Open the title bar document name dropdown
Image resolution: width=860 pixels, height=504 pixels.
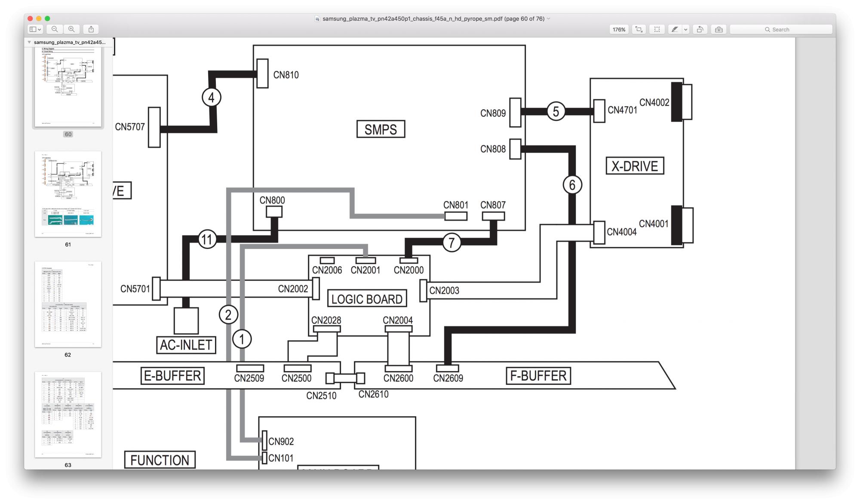pyautogui.click(x=548, y=18)
